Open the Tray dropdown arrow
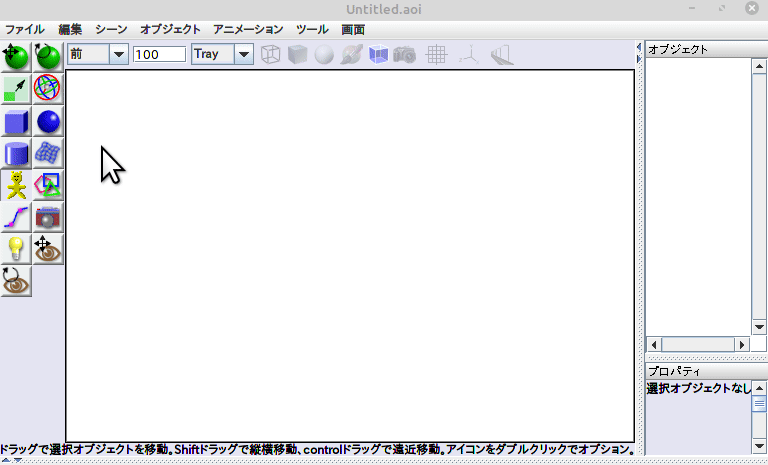 tap(244, 54)
